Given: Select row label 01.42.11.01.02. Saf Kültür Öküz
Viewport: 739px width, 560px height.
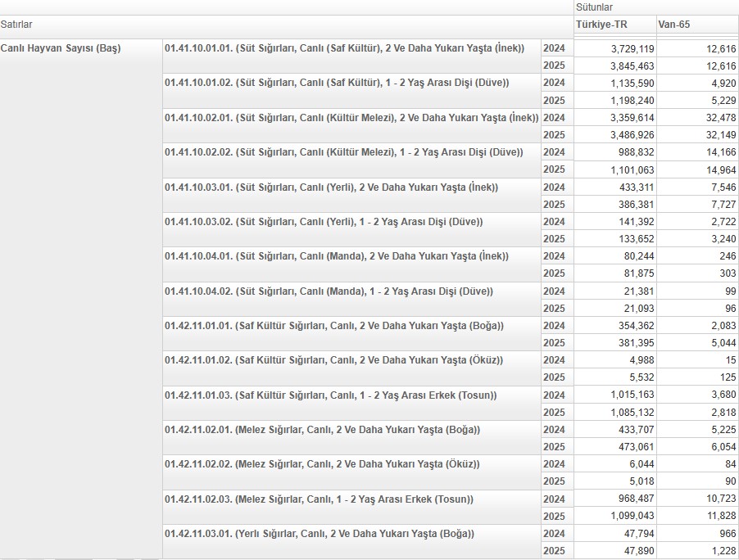Looking at the screenshot, I should pyautogui.click(x=333, y=360).
